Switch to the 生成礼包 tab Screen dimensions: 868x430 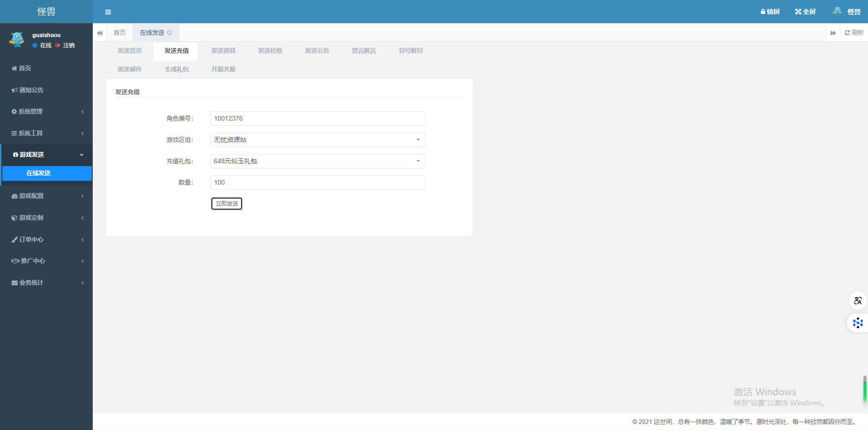pos(177,69)
